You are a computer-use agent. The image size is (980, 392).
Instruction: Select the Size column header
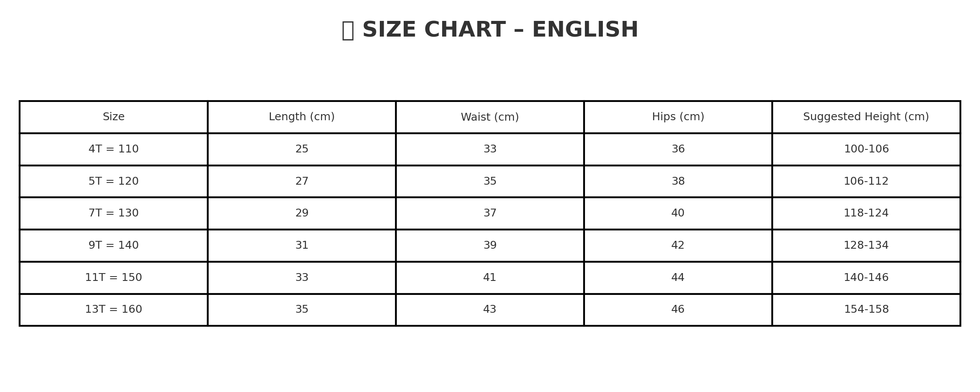(x=114, y=117)
